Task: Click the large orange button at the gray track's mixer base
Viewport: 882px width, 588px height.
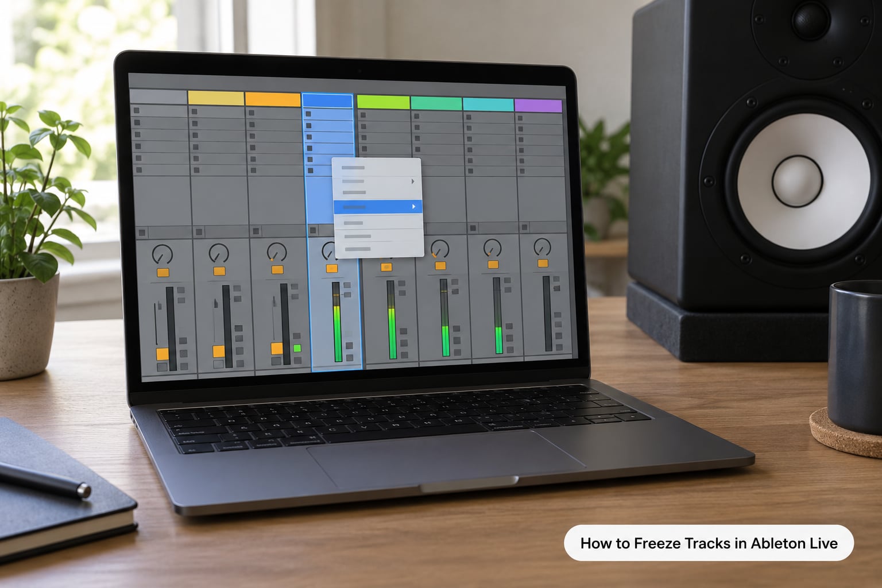Action: coord(163,354)
